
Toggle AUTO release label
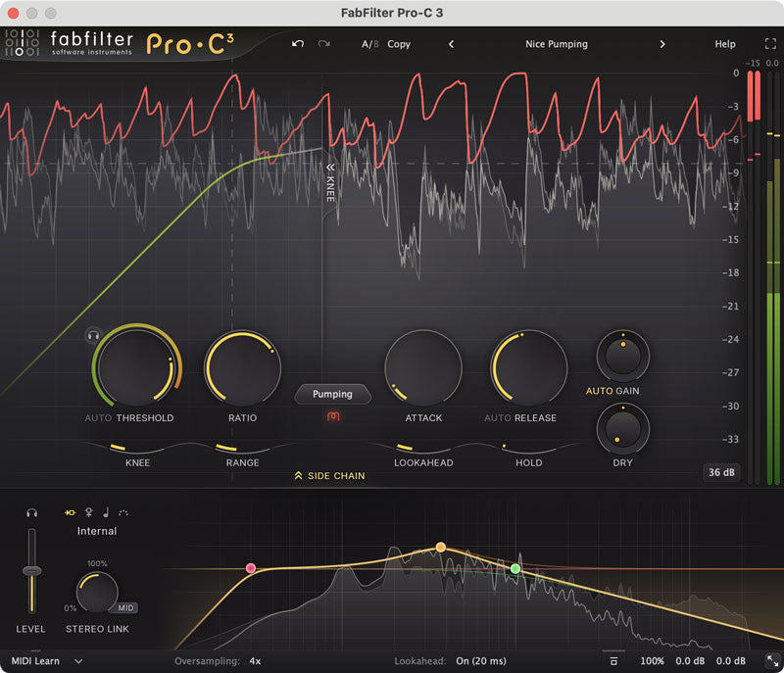pyautogui.click(x=498, y=417)
